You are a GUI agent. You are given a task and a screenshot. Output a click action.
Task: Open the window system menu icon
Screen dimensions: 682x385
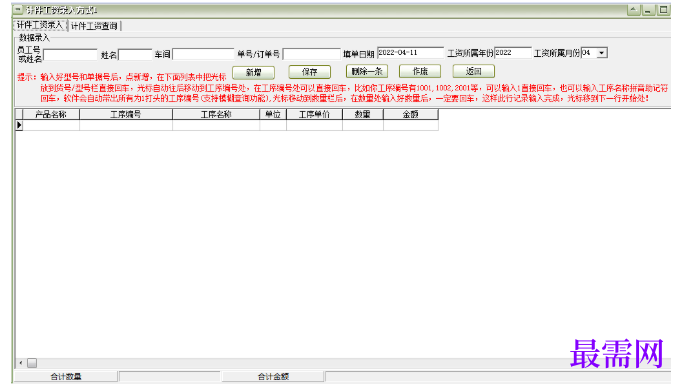click(18, 9)
